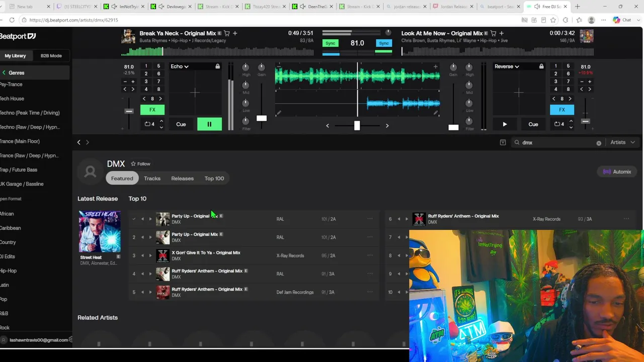This screenshot has width=644, height=362.
Task: Load track 2 Party Up to left deck
Action: (142, 237)
